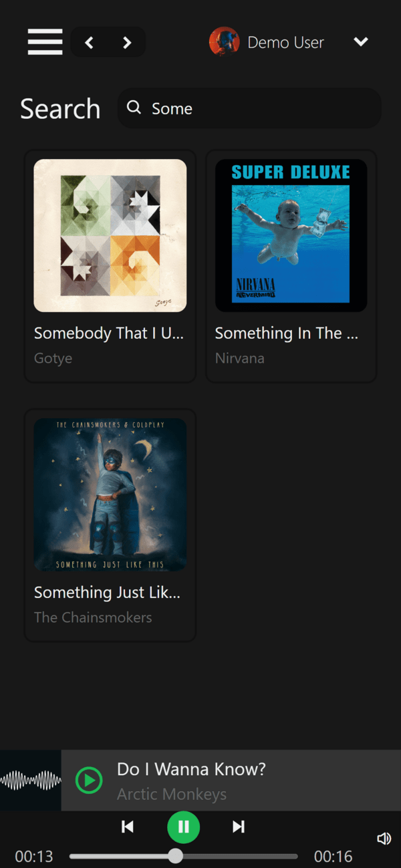Screen dimensions: 401x868
Task: Expand the Demo User dropdown chevron
Action: click(x=361, y=42)
